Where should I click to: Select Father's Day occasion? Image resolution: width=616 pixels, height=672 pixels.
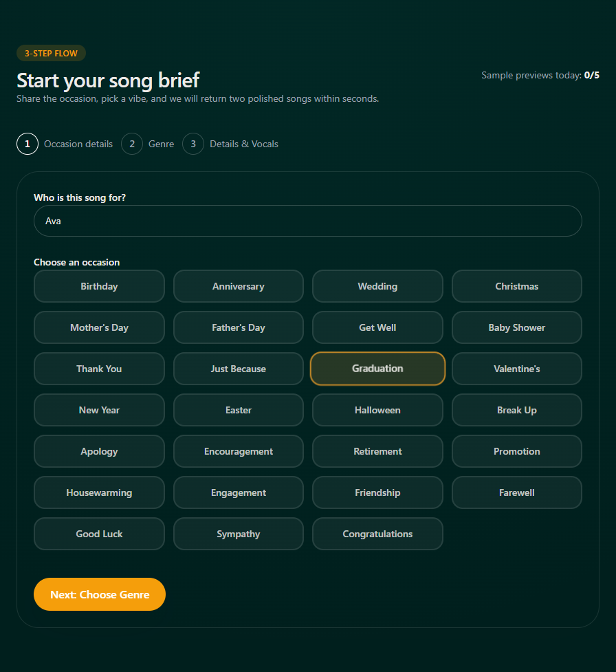(238, 327)
